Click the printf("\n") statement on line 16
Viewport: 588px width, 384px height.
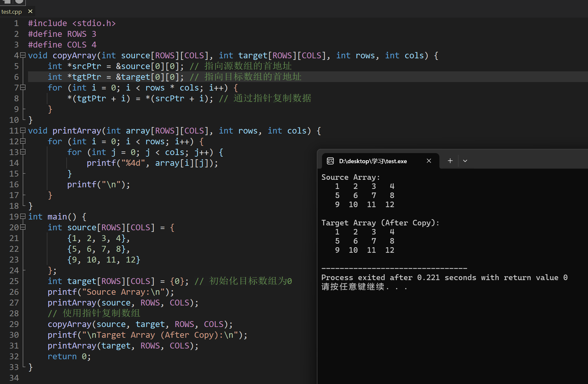(98, 185)
